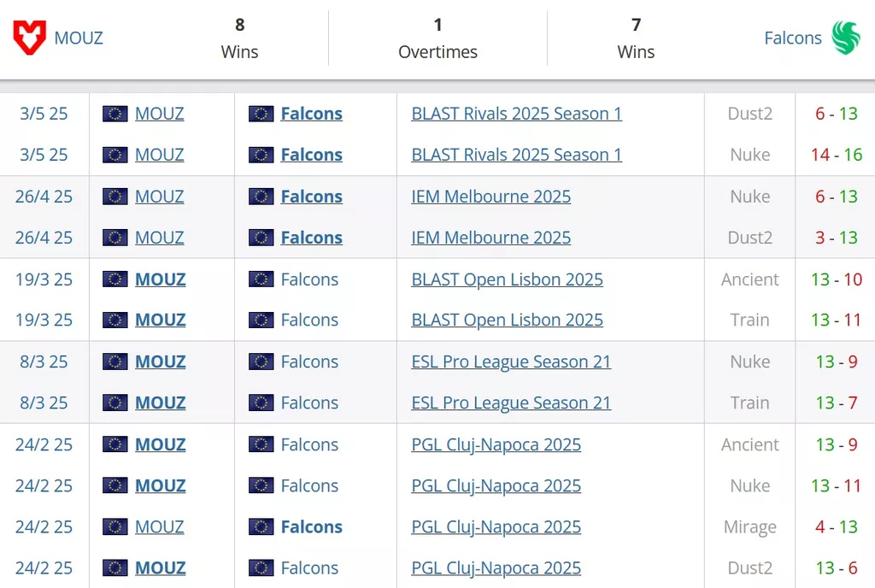Click Falcons flag in the 13 - 6 Dust2 row

[x=261, y=568]
